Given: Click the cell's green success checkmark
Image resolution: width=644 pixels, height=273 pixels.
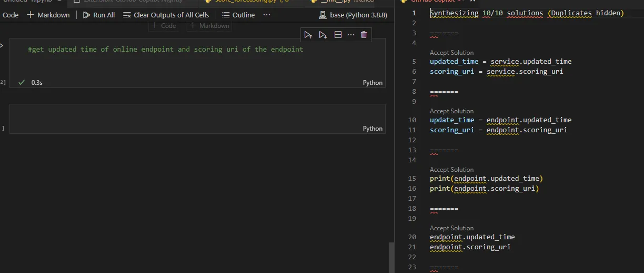Looking at the screenshot, I should tap(22, 82).
